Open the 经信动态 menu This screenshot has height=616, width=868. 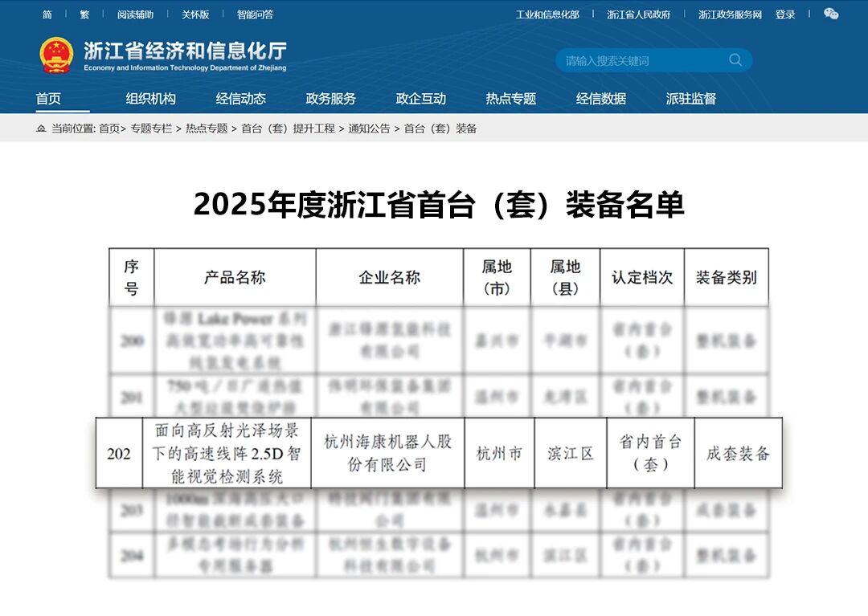click(x=240, y=99)
